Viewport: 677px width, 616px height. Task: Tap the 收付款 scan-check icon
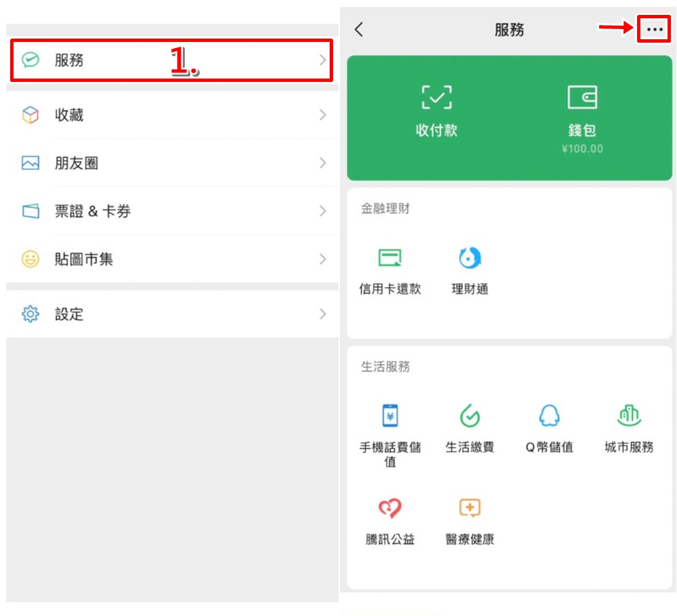coord(437,97)
